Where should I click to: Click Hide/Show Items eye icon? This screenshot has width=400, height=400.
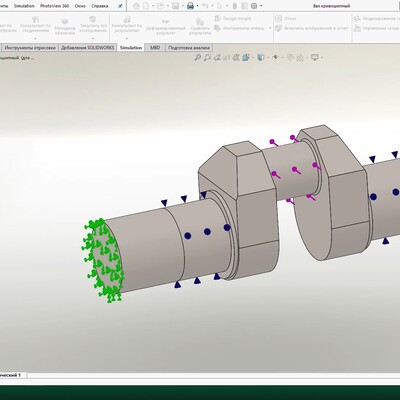[275, 58]
